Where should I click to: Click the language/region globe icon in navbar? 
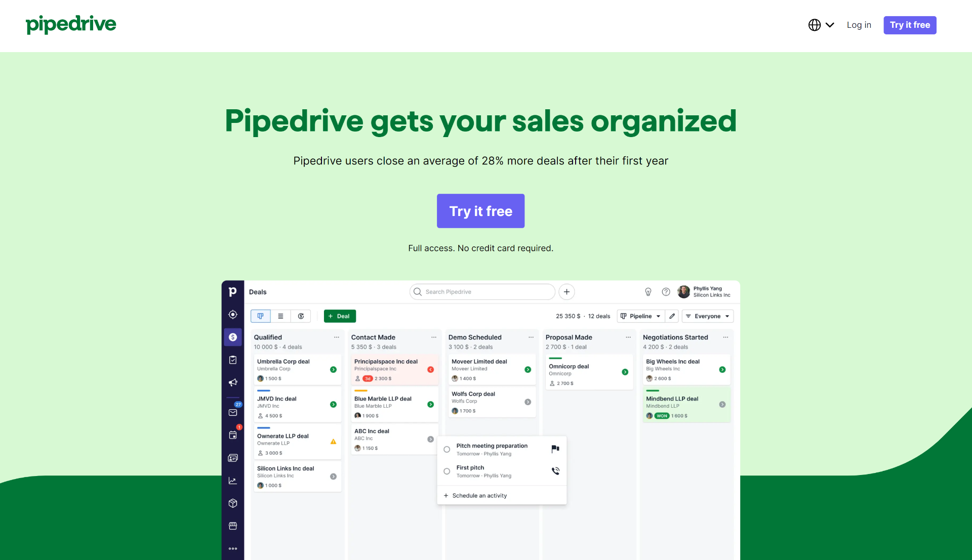tap(815, 25)
